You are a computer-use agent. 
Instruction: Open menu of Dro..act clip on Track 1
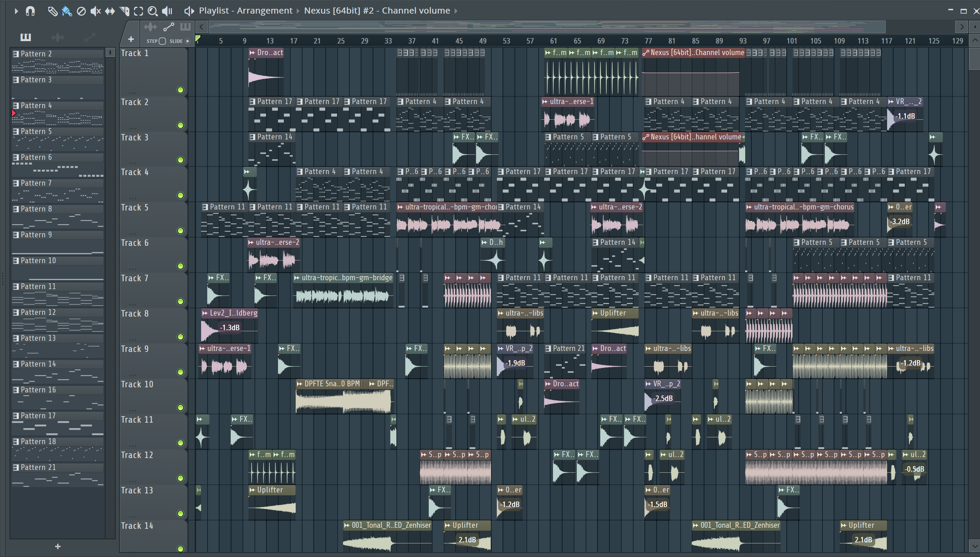252,53
